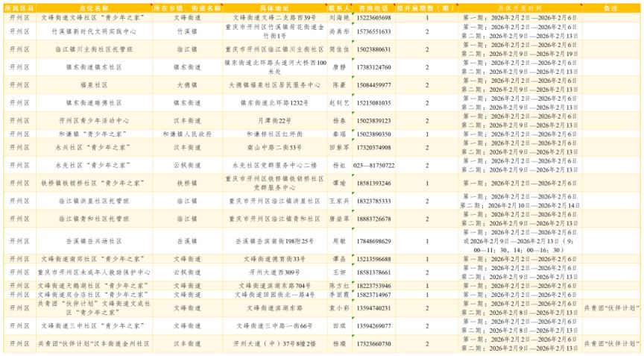Select address 南山中路二街53号

click(275, 148)
